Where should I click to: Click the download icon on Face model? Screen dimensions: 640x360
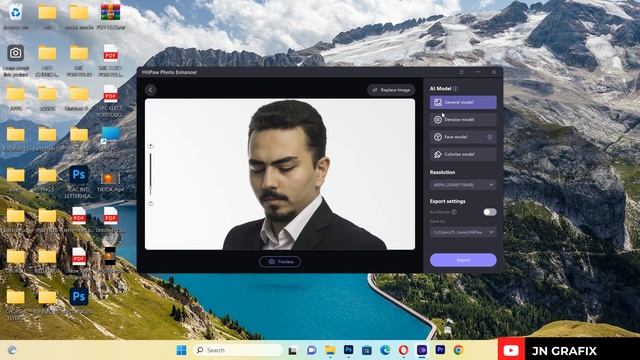pyautogui.click(x=490, y=137)
